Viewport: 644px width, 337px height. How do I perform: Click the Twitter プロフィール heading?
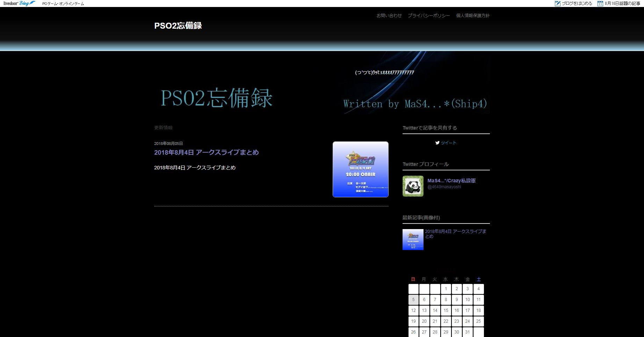[x=426, y=164]
